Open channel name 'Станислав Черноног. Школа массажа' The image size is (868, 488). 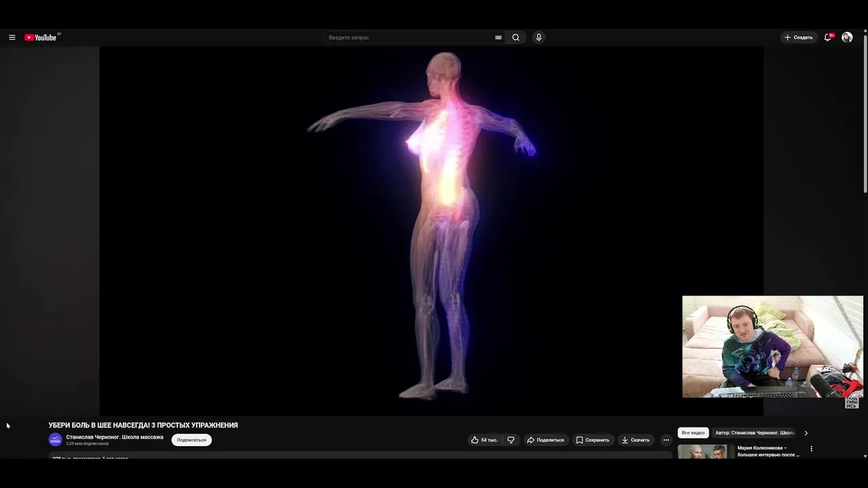click(115, 437)
